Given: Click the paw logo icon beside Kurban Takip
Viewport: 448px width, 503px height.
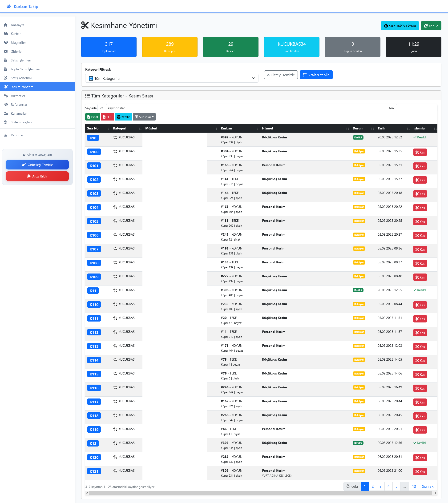Looking at the screenshot, I should tap(9, 6).
